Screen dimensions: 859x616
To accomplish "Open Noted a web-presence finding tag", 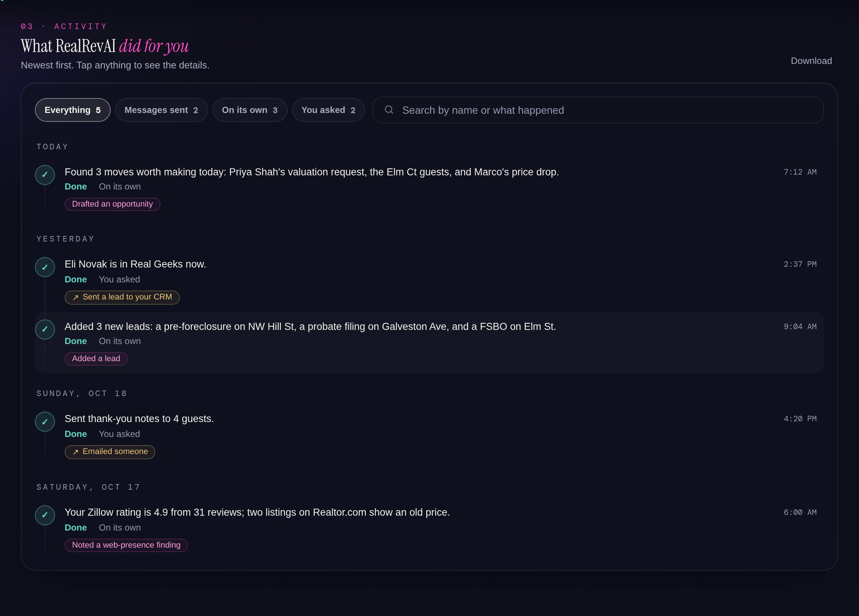I will (126, 545).
